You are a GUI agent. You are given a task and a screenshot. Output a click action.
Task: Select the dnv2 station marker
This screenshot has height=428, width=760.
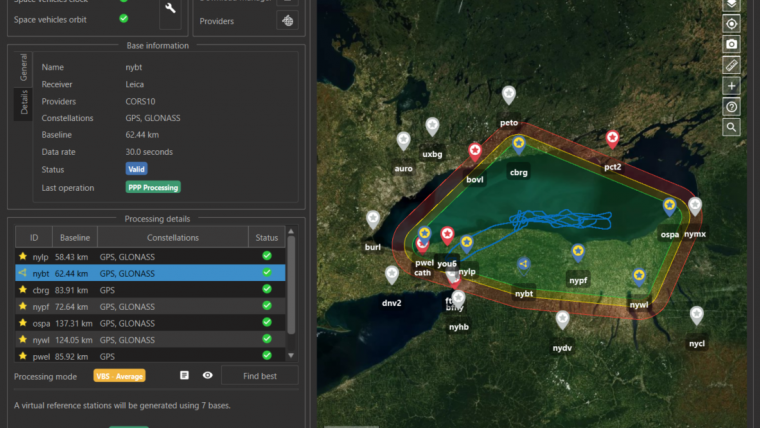tap(392, 275)
